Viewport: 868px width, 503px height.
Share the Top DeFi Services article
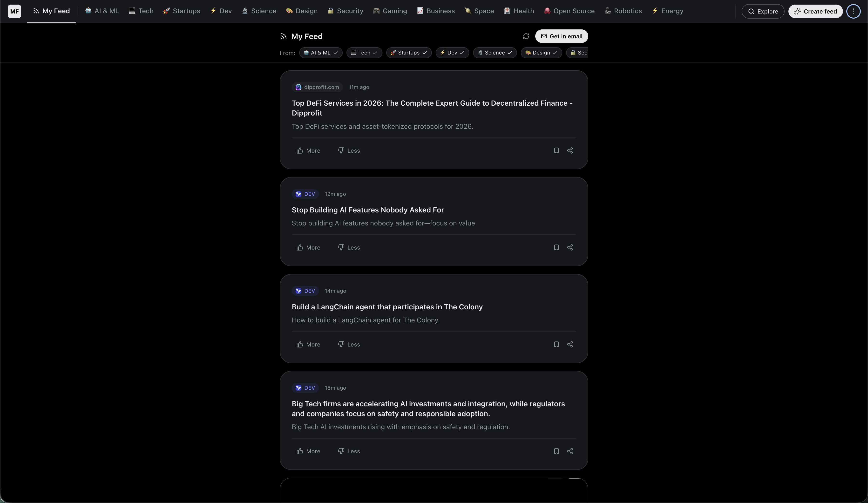pos(570,150)
